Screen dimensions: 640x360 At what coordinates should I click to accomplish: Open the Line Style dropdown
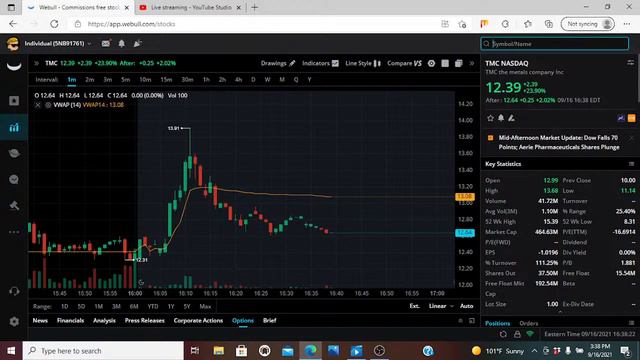pyautogui.click(x=363, y=63)
